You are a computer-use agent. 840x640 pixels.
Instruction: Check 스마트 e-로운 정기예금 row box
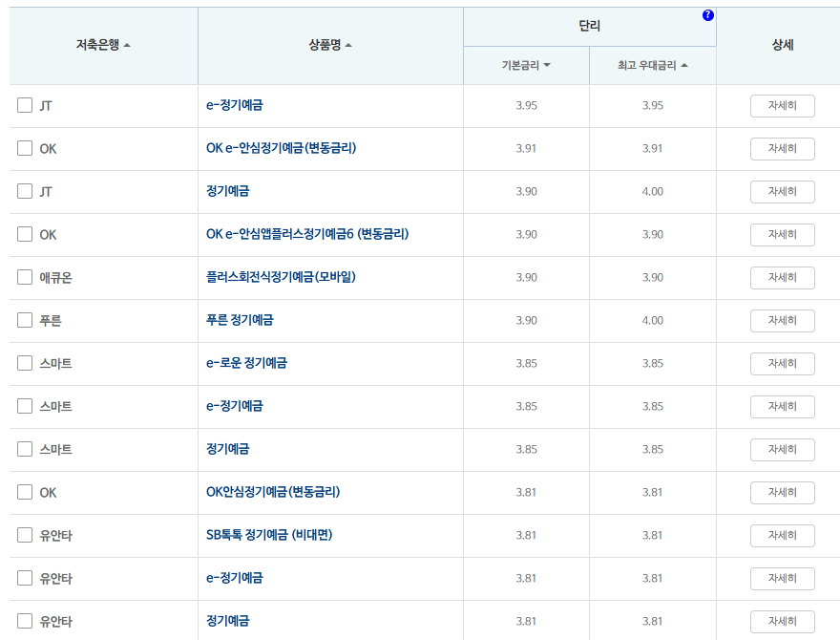point(25,363)
